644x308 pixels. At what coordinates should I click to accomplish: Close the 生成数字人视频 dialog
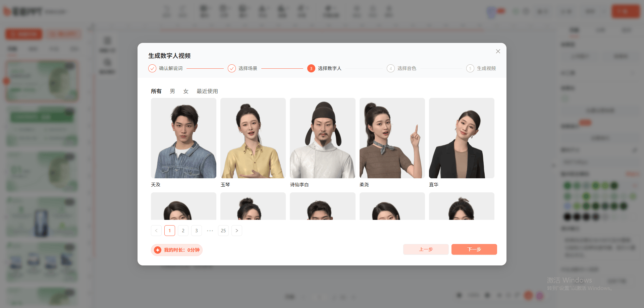click(498, 51)
